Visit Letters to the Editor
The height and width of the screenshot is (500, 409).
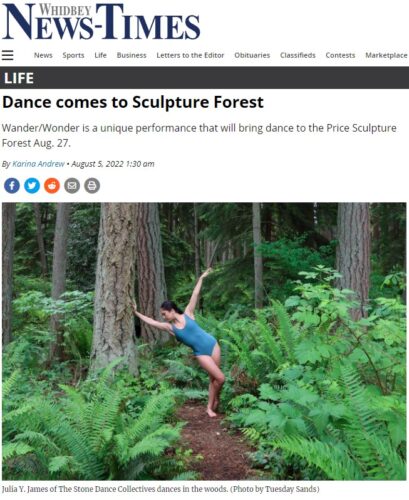[x=190, y=55]
